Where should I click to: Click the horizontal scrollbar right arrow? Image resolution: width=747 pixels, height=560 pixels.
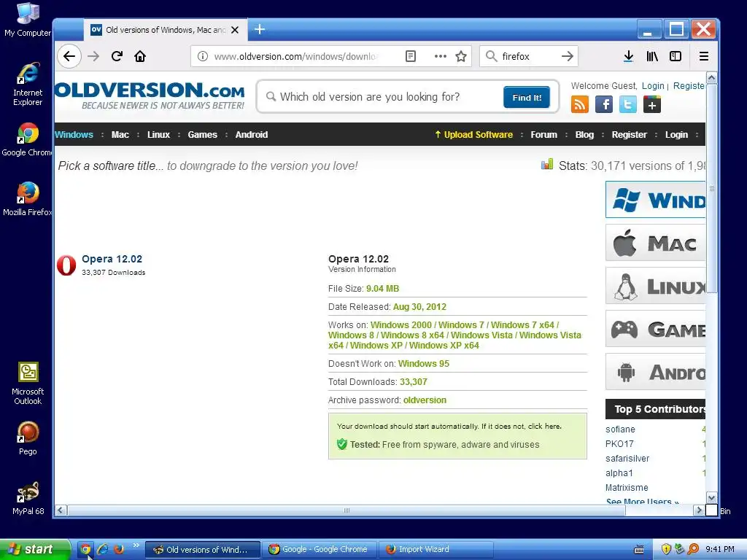point(699,510)
